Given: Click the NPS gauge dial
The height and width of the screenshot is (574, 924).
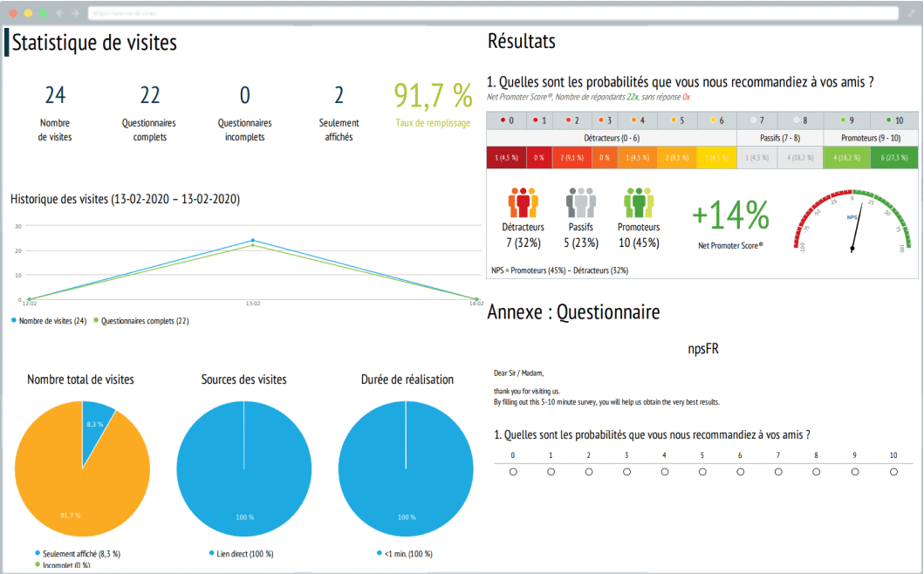Looking at the screenshot, I should point(852,221).
